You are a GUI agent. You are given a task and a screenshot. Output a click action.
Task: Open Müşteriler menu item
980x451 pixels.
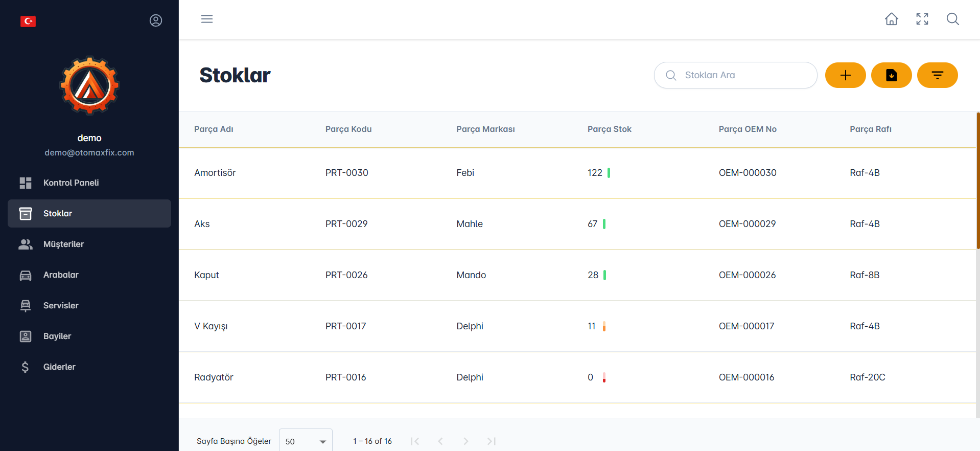coord(89,244)
